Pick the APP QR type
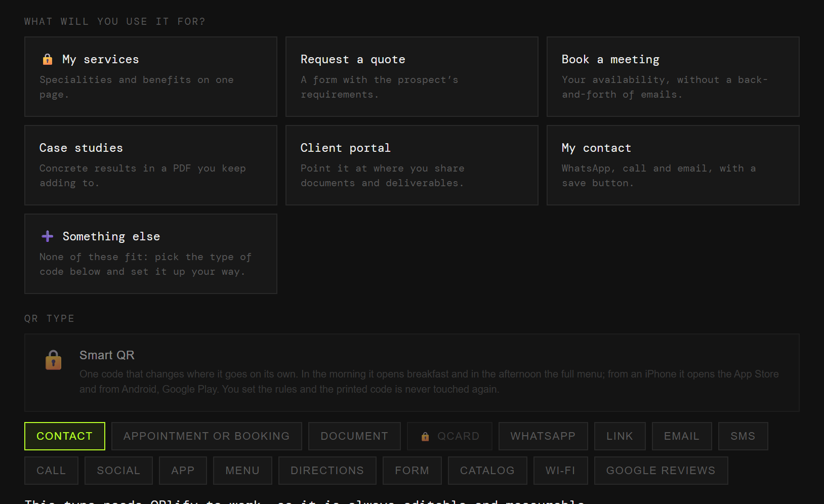824x504 pixels. tap(183, 471)
